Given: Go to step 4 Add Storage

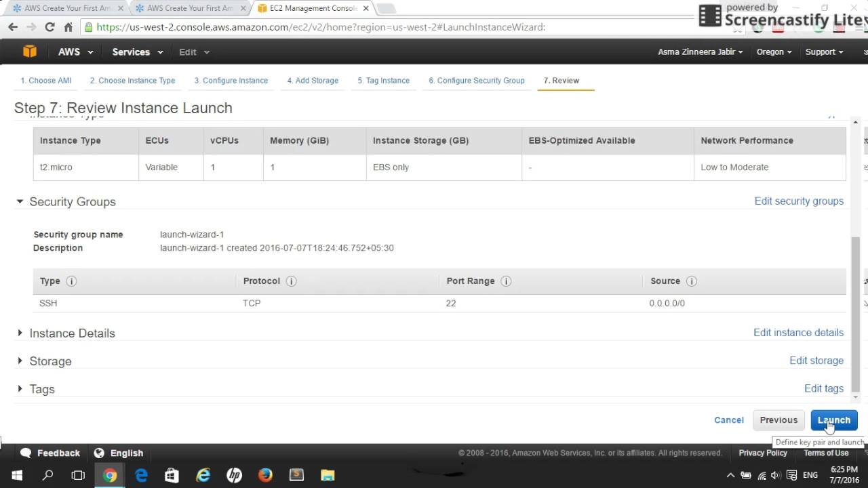Looking at the screenshot, I should pos(313,80).
